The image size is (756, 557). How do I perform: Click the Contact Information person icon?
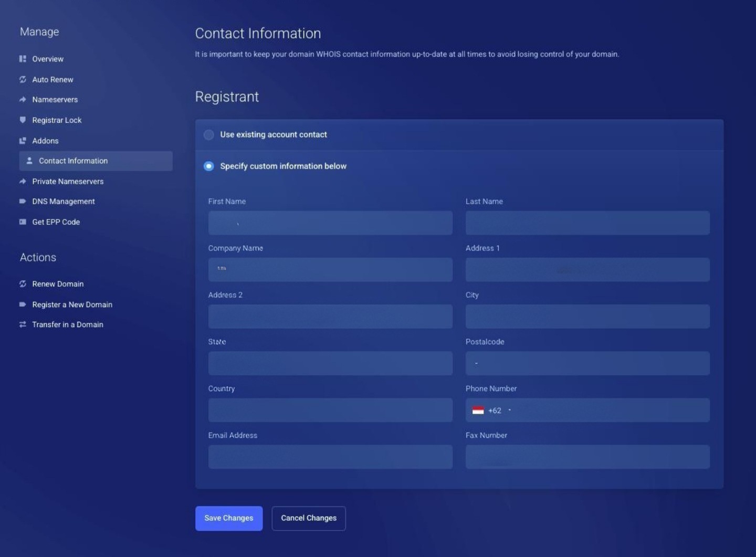tap(29, 161)
